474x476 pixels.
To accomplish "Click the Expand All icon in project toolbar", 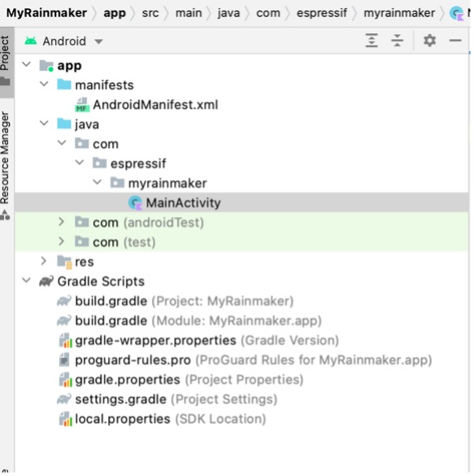I will (x=372, y=41).
